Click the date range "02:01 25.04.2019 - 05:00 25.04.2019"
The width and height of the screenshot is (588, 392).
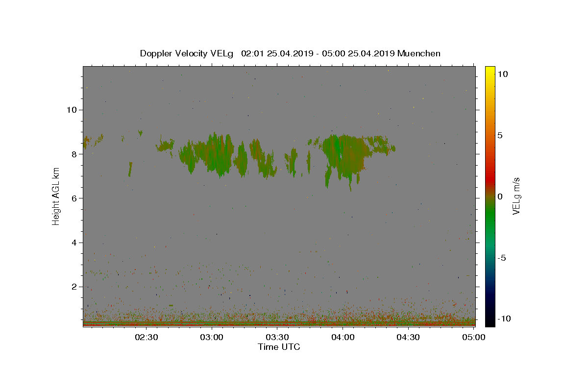pyautogui.click(x=318, y=53)
